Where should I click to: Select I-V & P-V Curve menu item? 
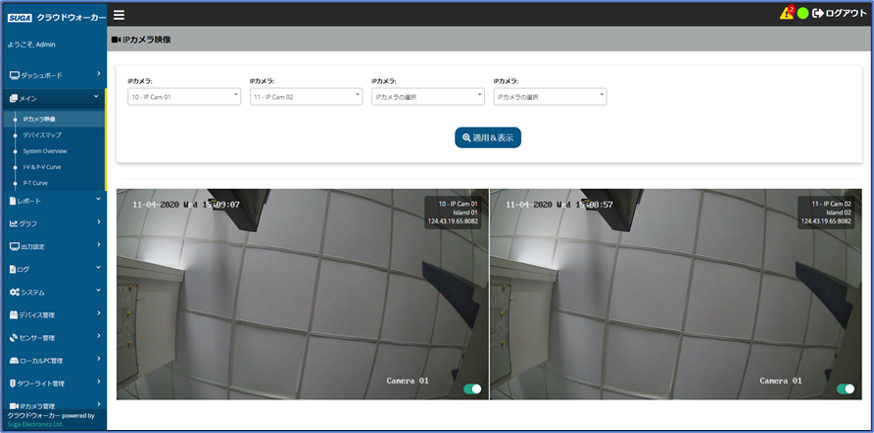click(x=42, y=167)
